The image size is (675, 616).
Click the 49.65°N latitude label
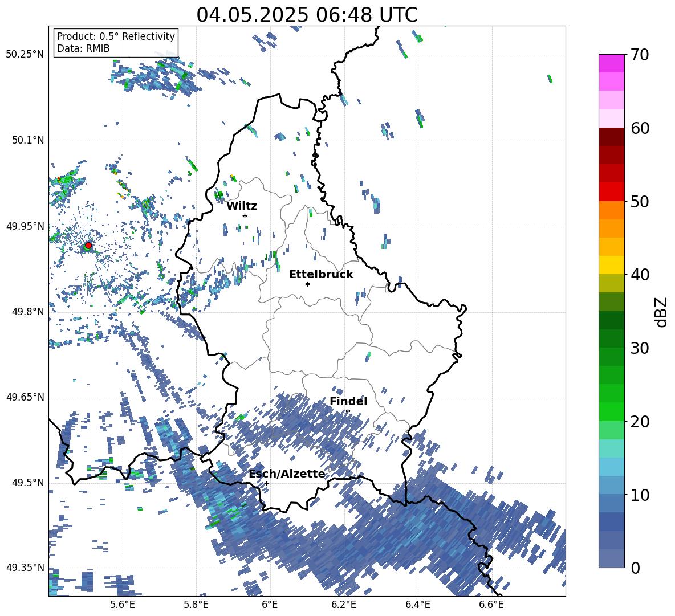click(x=25, y=397)
